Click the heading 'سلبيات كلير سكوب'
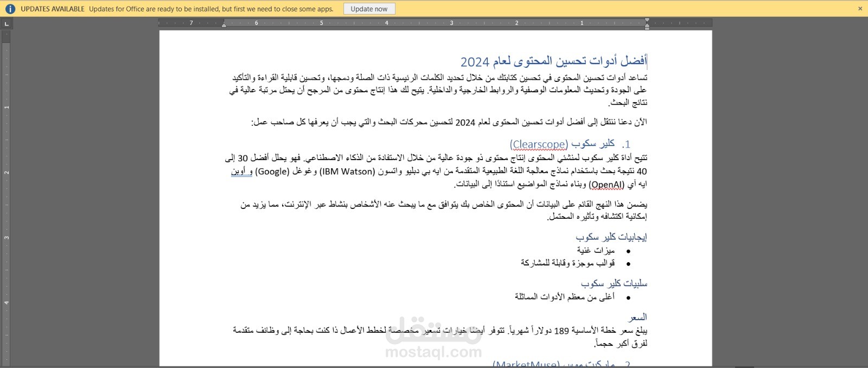868x368 pixels. [614, 283]
